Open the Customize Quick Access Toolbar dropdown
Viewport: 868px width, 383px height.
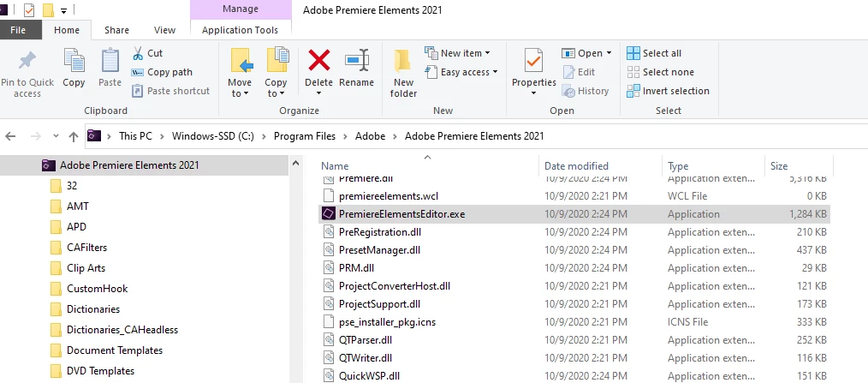point(63,10)
